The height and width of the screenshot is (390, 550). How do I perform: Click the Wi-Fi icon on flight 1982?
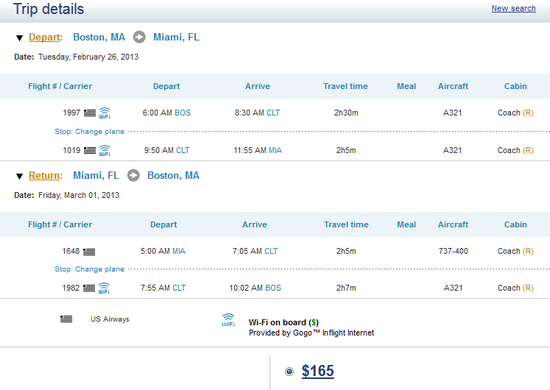(104, 288)
